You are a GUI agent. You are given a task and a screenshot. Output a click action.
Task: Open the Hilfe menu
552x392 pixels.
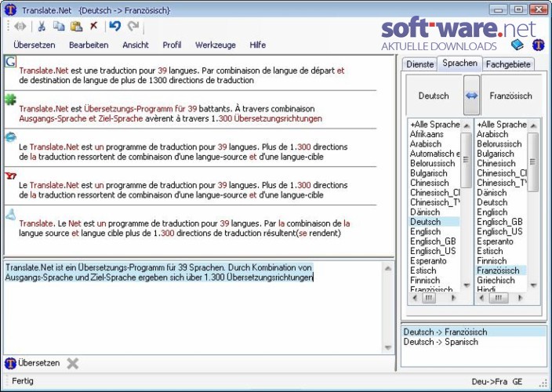[x=258, y=45]
